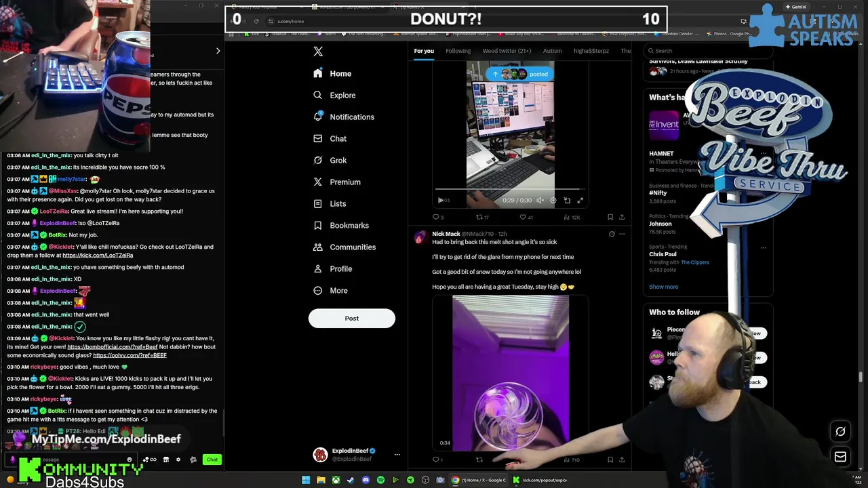
Task: View Nick Mack post's 710 views
Action: (572, 460)
